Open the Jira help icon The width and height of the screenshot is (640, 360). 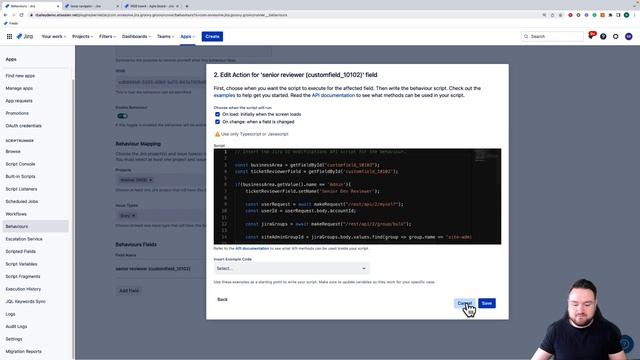pos(603,36)
